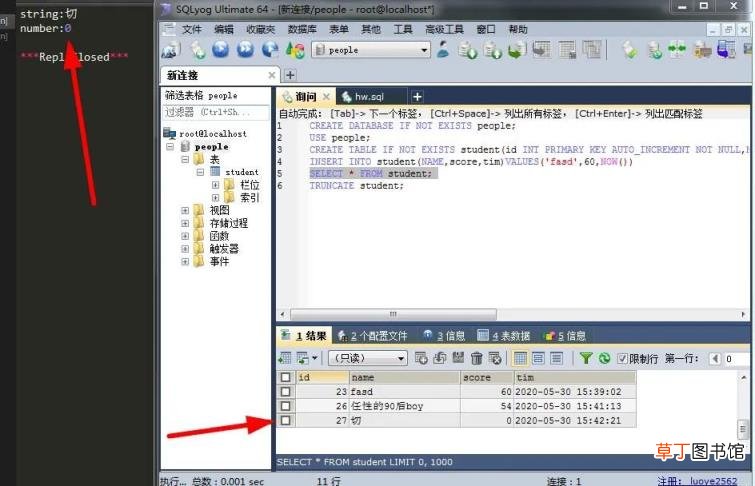Switch to the form view icon
The image size is (755, 486).
coord(538,358)
